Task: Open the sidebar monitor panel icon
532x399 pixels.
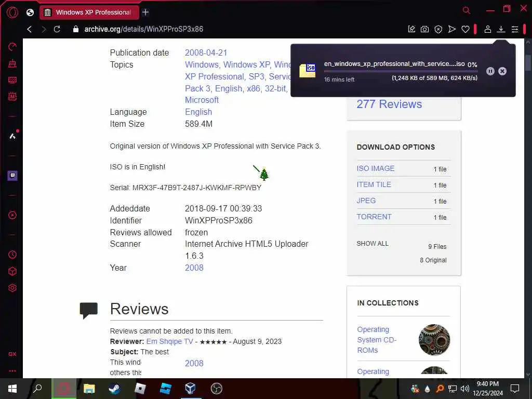Action: (x=12, y=80)
